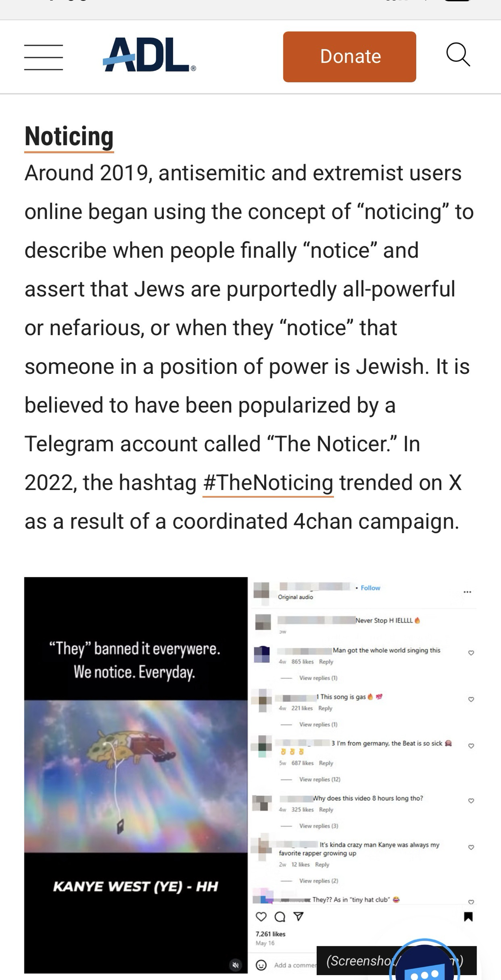This screenshot has width=501, height=980.
Task: Open the hamburger navigation menu
Action: tap(44, 57)
